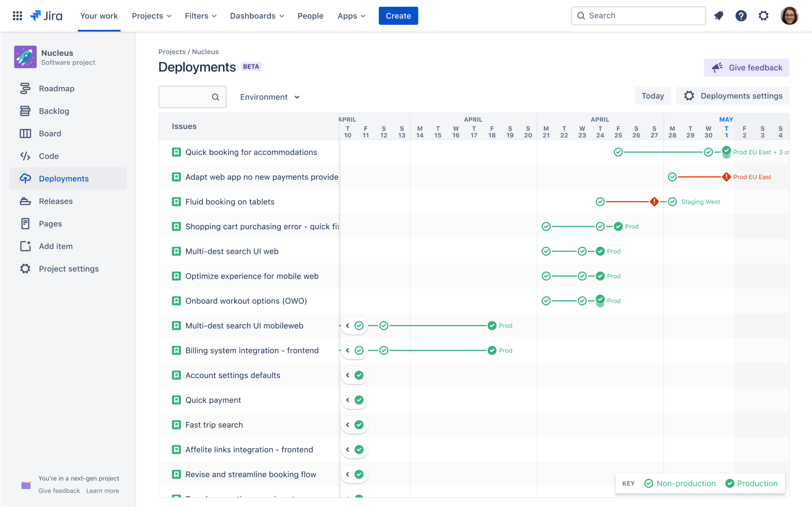Click the warning icon on Fluid booking on tablets
812x507 pixels.
(x=654, y=202)
